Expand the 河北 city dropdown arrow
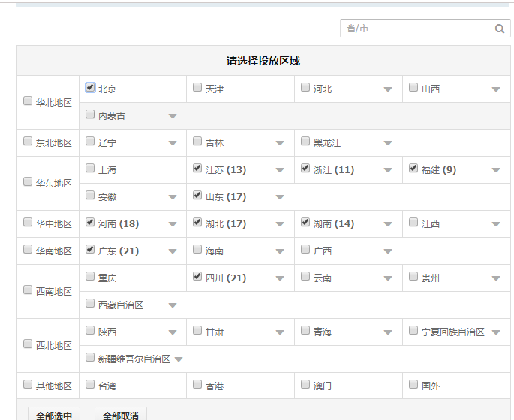The image size is (514, 420). (388, 89)
